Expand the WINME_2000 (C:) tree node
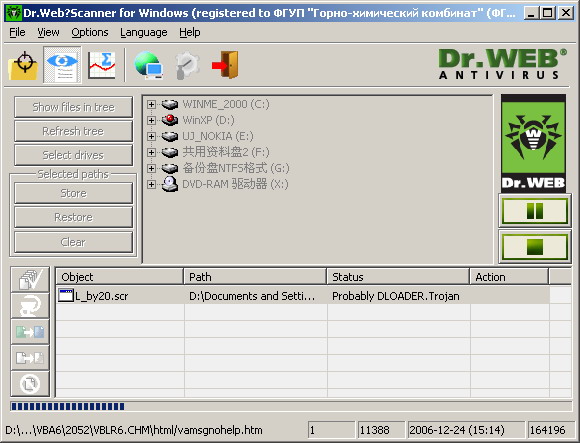This screenshot has width=580, height=443. pos(151,104)
